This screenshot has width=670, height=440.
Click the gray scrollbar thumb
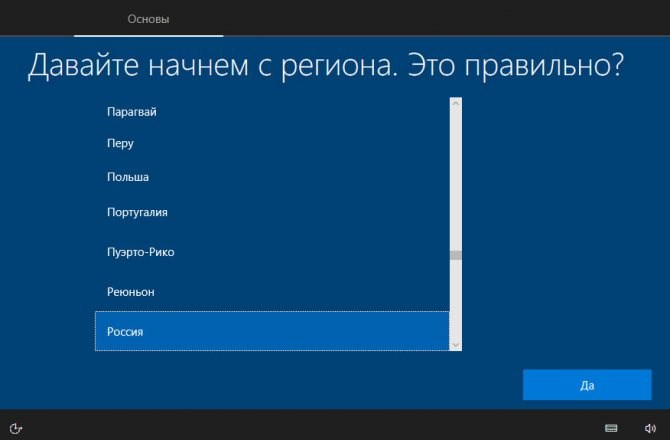click(x=455, y=255)
